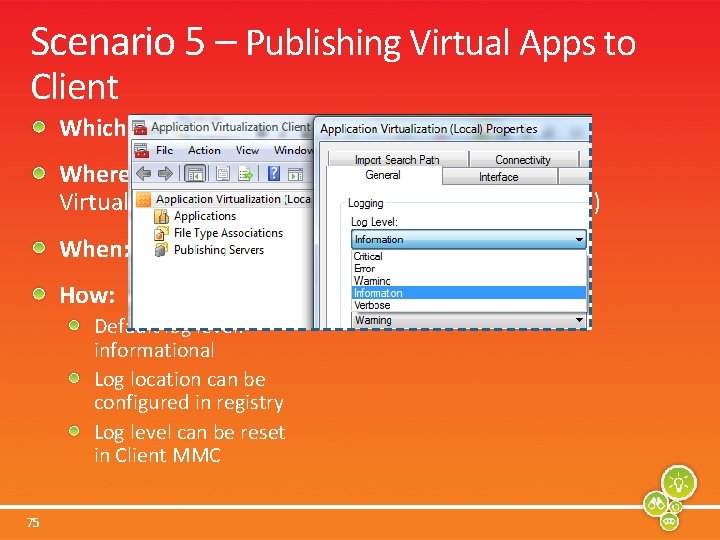720x540 pixels.
Task: Select the Applications node icon
Action: 161,216
